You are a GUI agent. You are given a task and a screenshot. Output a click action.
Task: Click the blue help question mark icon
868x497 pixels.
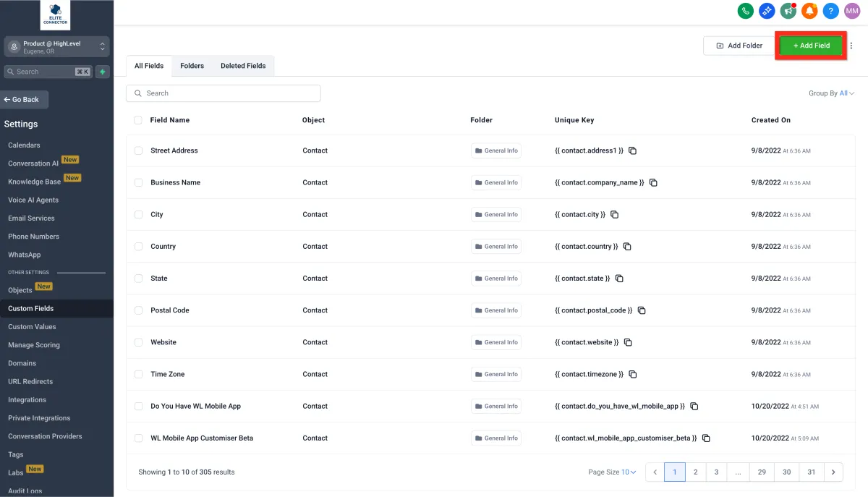[x=831, y=11]
